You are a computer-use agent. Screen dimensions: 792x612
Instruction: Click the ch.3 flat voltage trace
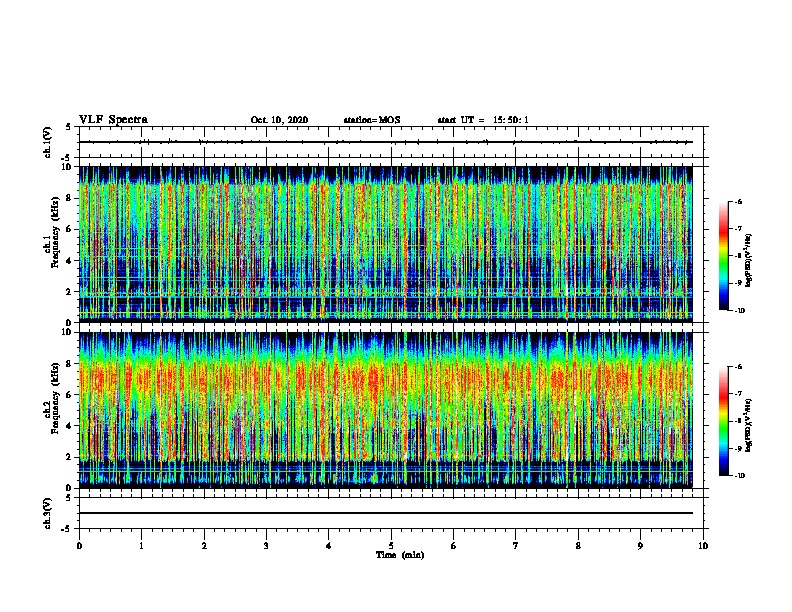point(386,513)
